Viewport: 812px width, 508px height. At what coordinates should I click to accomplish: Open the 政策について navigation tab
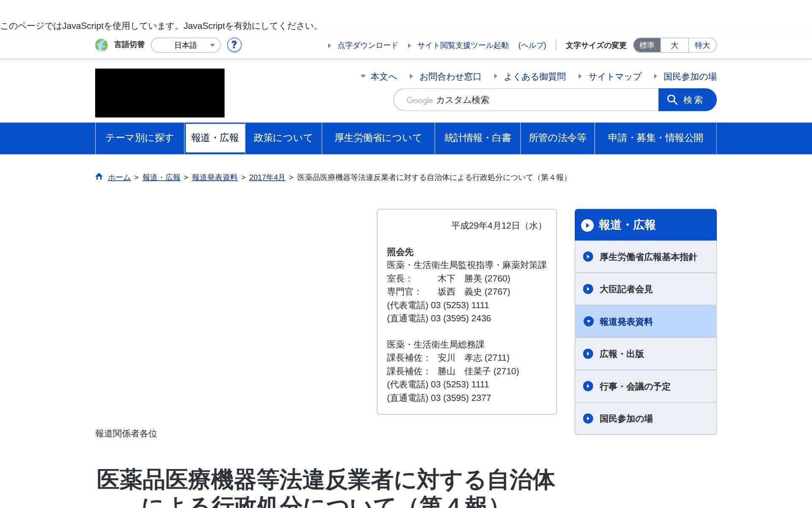point(283,138)
